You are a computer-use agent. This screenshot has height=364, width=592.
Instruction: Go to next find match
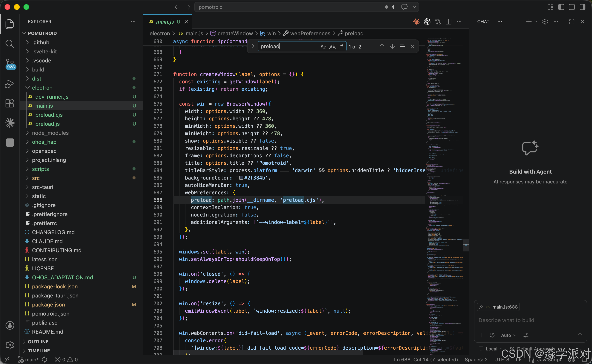(392, 46)
